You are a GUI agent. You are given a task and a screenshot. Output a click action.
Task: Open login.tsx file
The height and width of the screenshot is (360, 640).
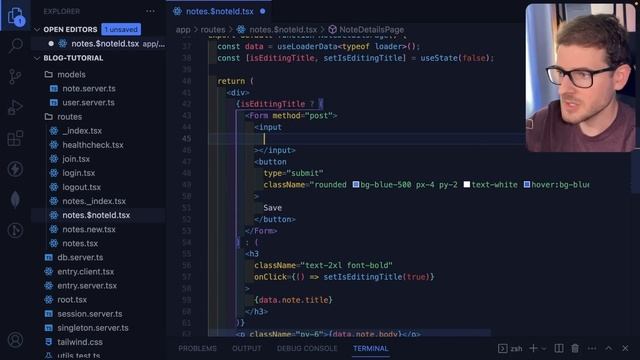point(78,173)
